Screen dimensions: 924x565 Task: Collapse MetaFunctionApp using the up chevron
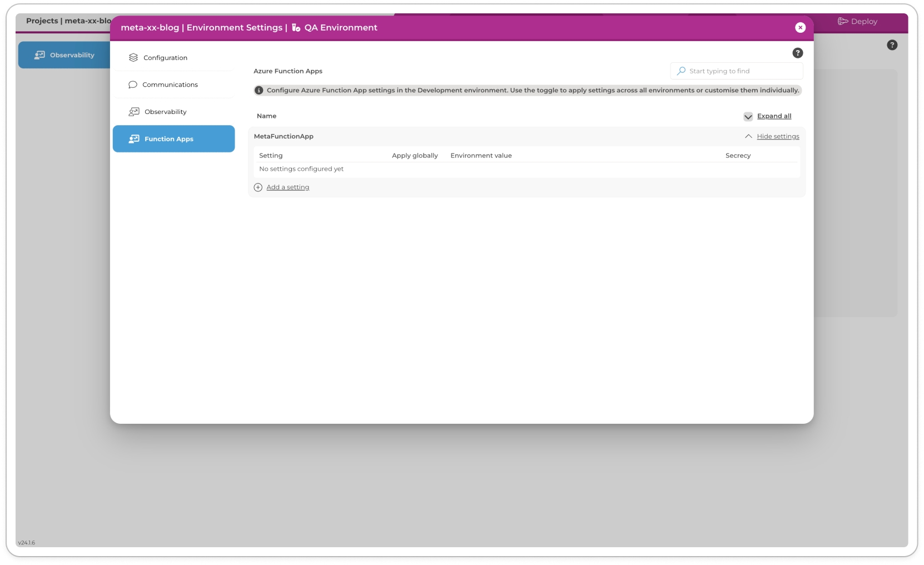point(748,137)
